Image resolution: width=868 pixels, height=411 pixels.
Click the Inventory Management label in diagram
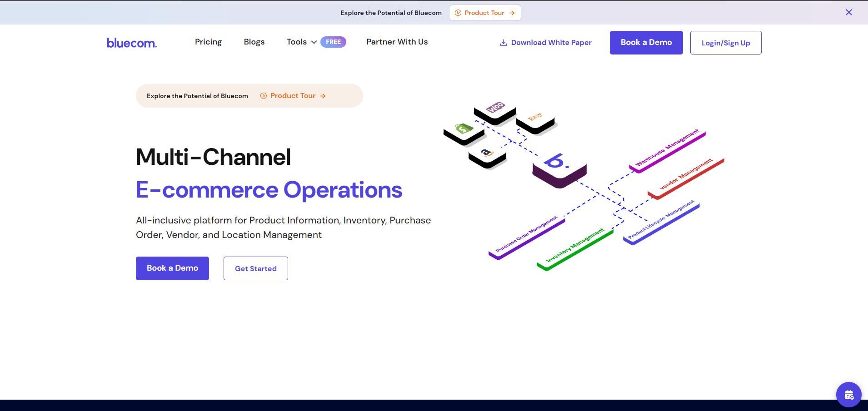575,248
